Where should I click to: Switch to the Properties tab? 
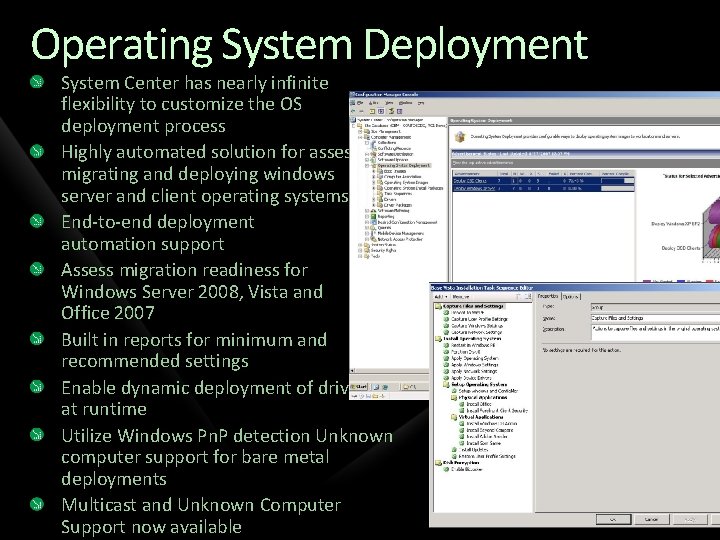point(548,296)
